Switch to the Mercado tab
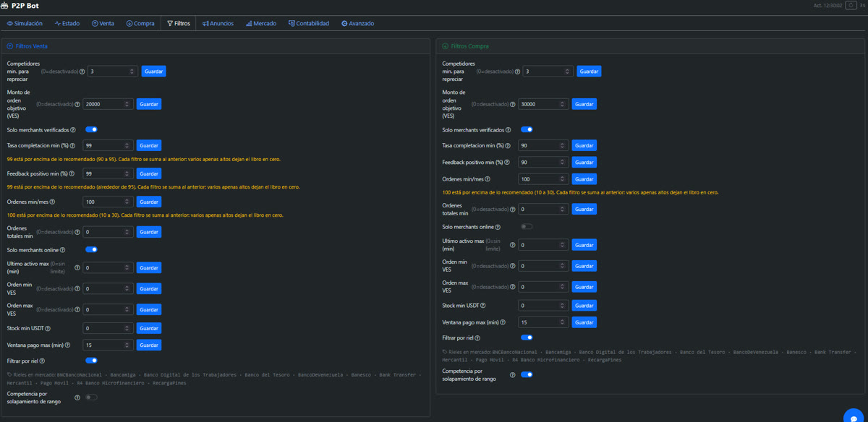Image resolution: width=868 pixels, height=422 pixels. point(261,24)
